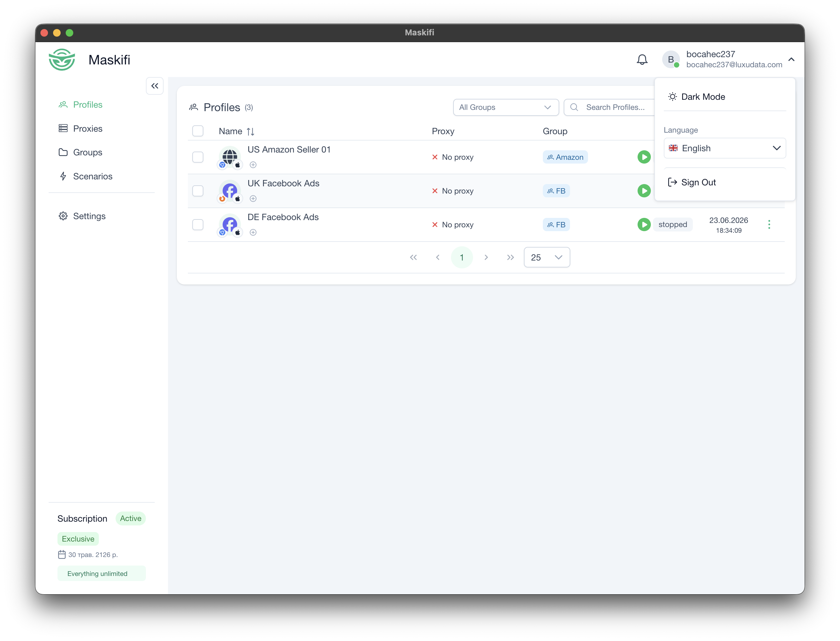
Task: Open the DE Facebook Ads three-dot menu
Action: coord(769,224)
